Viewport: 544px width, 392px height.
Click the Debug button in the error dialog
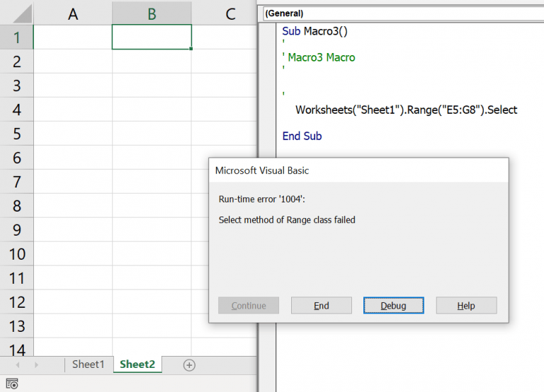click(x=393, y=306)
